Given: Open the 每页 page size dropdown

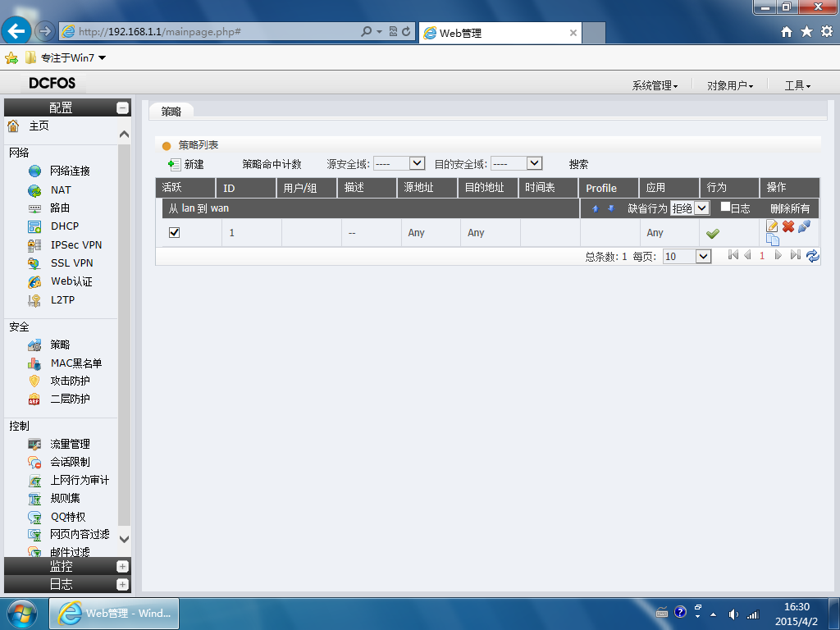Looking at the screenshot, I should [x=687, y=256].
